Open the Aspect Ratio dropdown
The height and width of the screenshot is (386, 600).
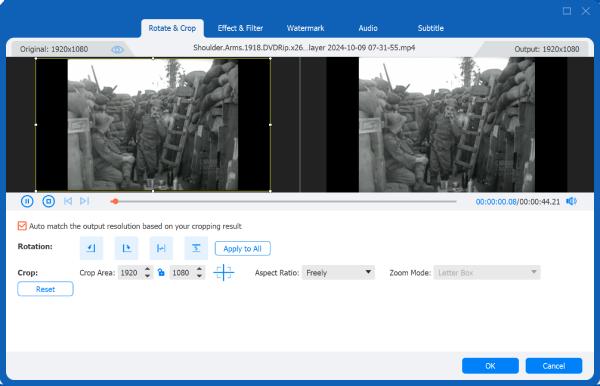(x=338, y=272)
